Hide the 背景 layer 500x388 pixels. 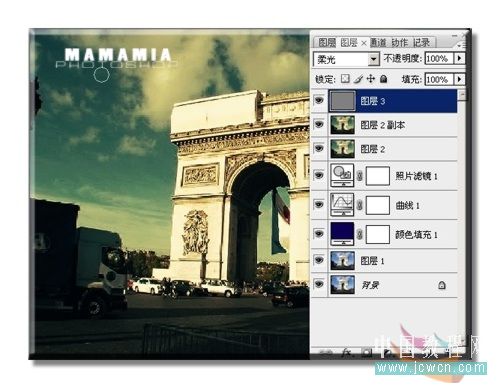coord(319,284)
